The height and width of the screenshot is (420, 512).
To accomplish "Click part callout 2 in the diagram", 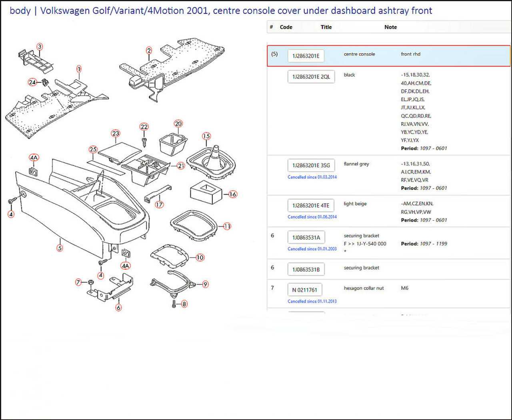I will pyautogui.click(x=149, y=50).
